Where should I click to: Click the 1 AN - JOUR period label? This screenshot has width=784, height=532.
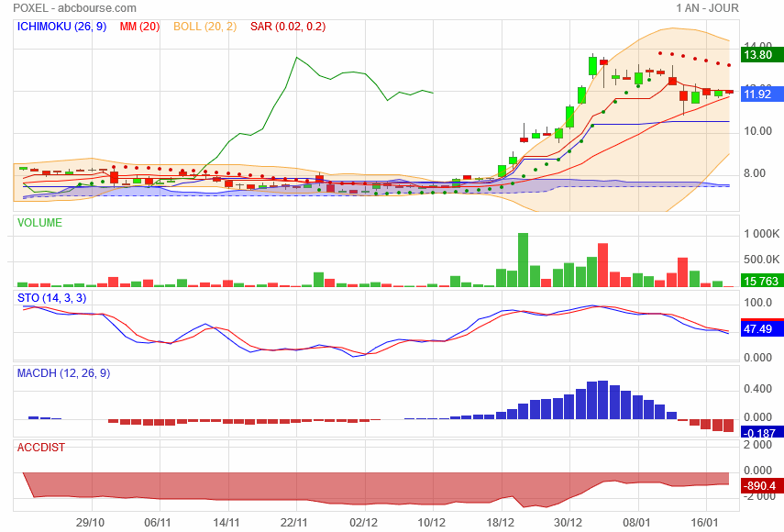click(x=707, y=8)
